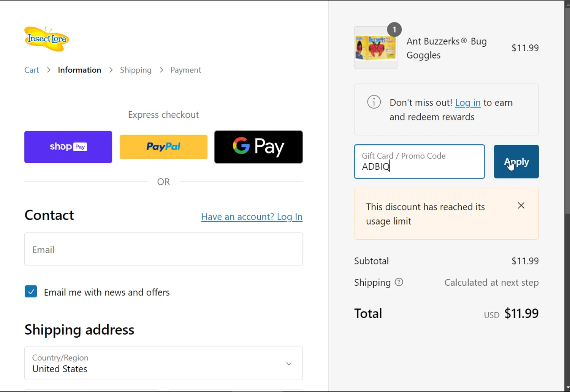Viewport: 570px width, 392px height.
Task: Select Google Pay express checkout
Action: (x=258, y=147)
